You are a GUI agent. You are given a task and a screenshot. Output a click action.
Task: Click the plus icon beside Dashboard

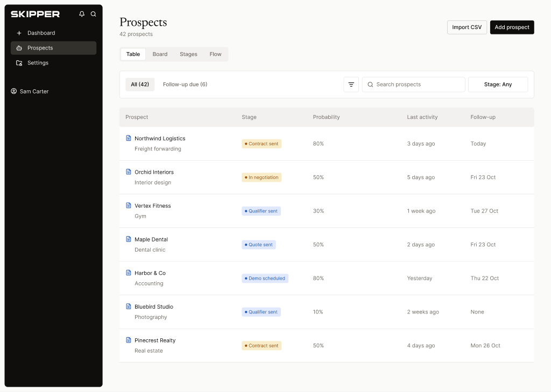19,33
